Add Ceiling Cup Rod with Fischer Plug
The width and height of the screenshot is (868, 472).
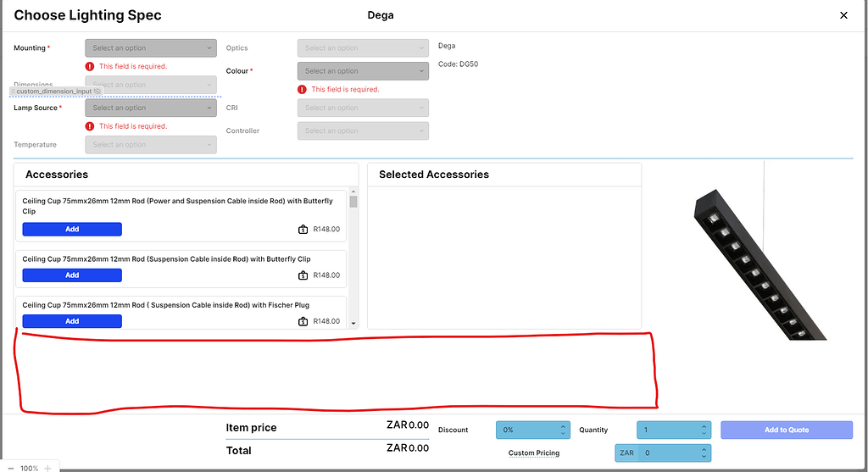coord(72,321)
